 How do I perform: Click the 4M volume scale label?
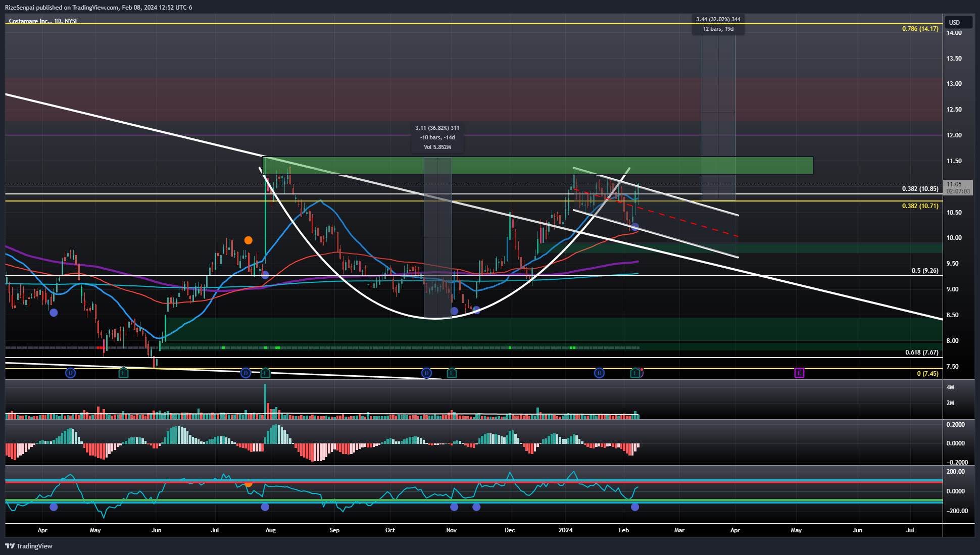(950, 387)
